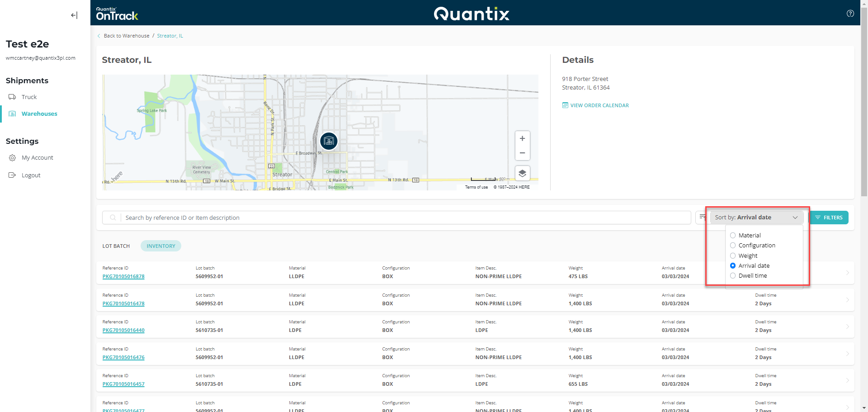Open Warehouses in the sidebar menu
The image size is (868, 412).
(39, 114)
